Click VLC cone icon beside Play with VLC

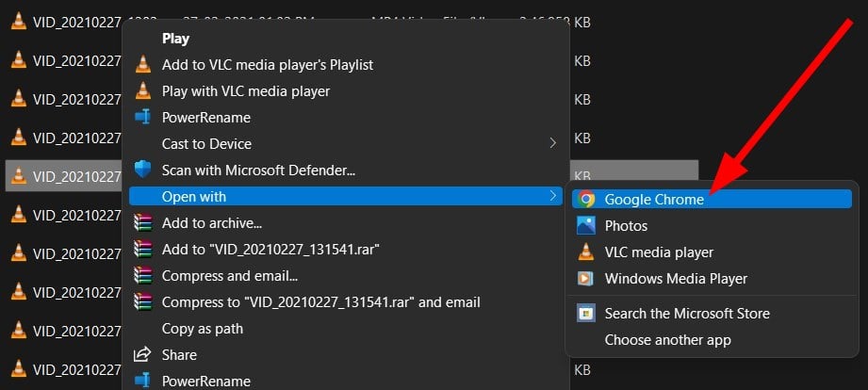point(143,90)
